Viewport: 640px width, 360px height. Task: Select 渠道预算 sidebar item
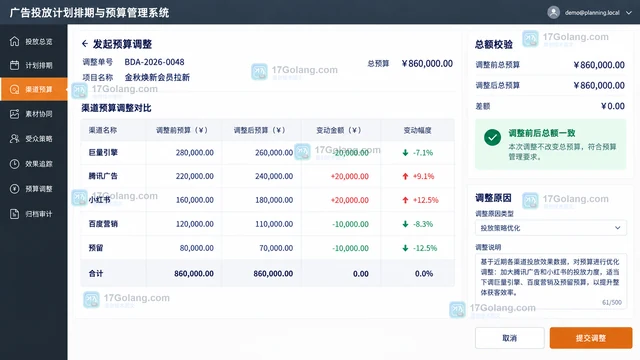click(34, 89)
